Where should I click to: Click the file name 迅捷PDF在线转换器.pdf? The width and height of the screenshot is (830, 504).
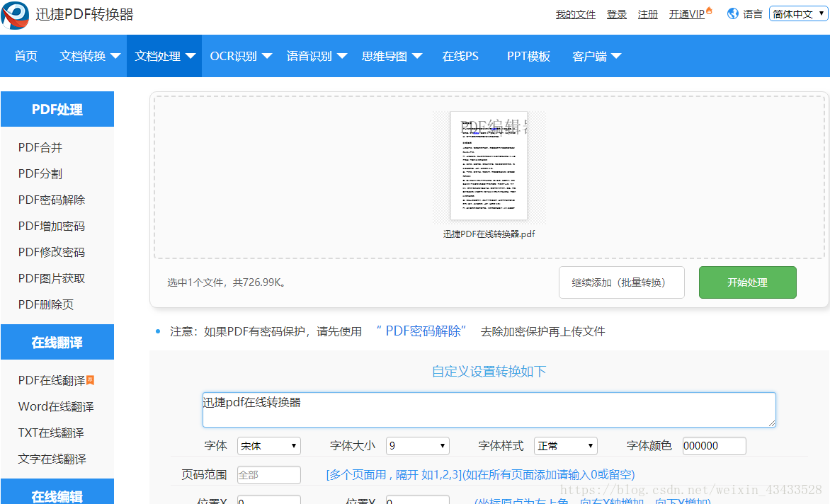pos(489,234)
